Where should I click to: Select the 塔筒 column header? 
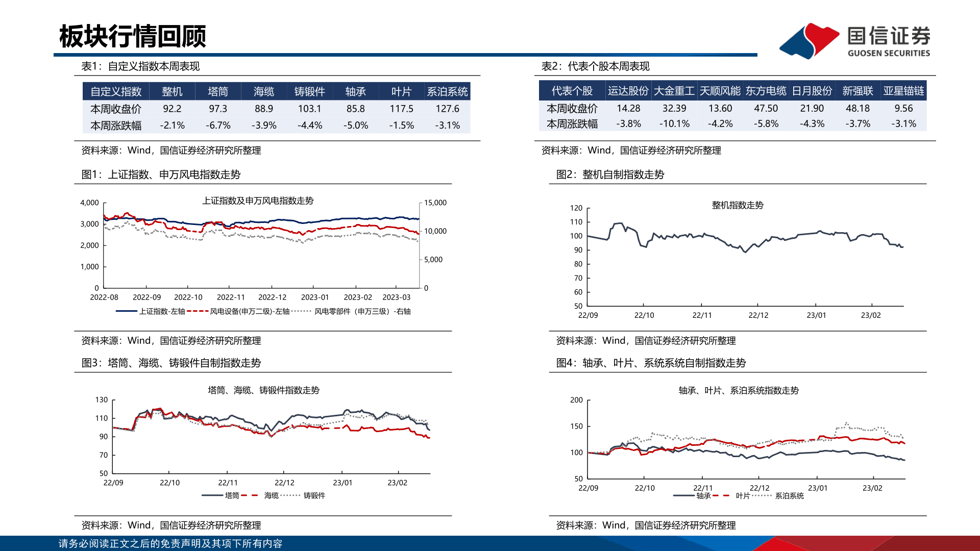(x=218, y=91)
